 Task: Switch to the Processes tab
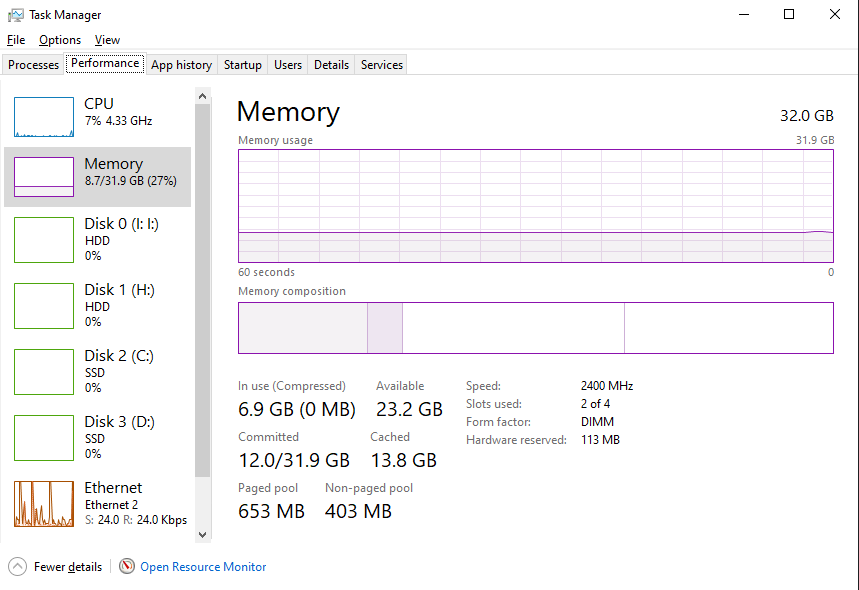click(x=33, y=64)
